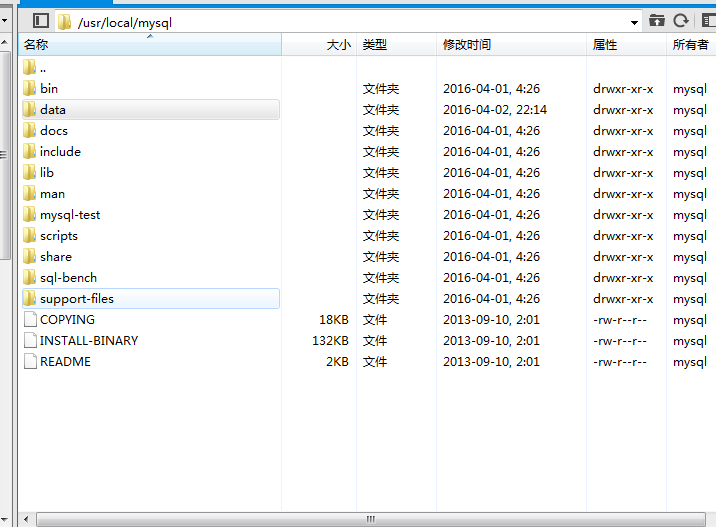This screenshot has height=527, width=716.
Task: Click the docs folder icon
Action: [x=29, y=130]
